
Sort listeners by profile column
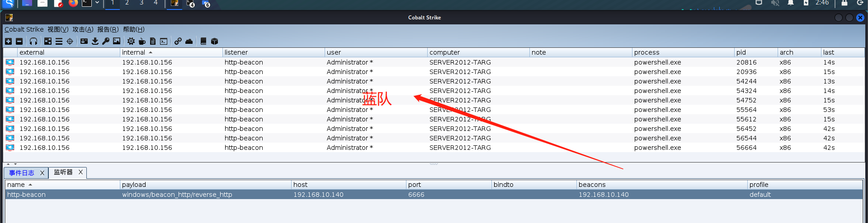[x=805, y=185]
